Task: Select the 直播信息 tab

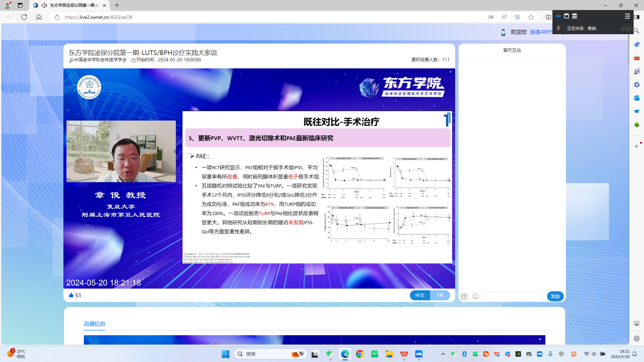Action: tap(95, 324)
